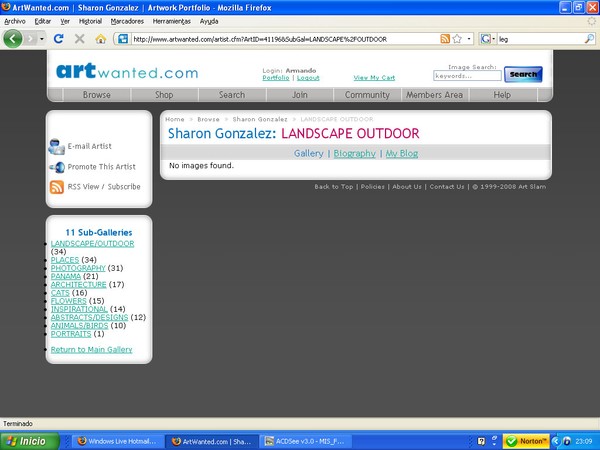Click the URL address field
Screen dimensions: 600x450
285,39
